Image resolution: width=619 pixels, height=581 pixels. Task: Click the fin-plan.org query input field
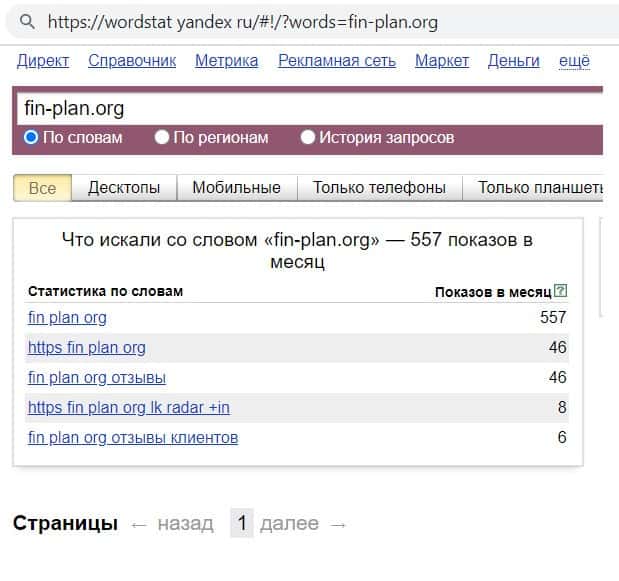pos(300,108)
